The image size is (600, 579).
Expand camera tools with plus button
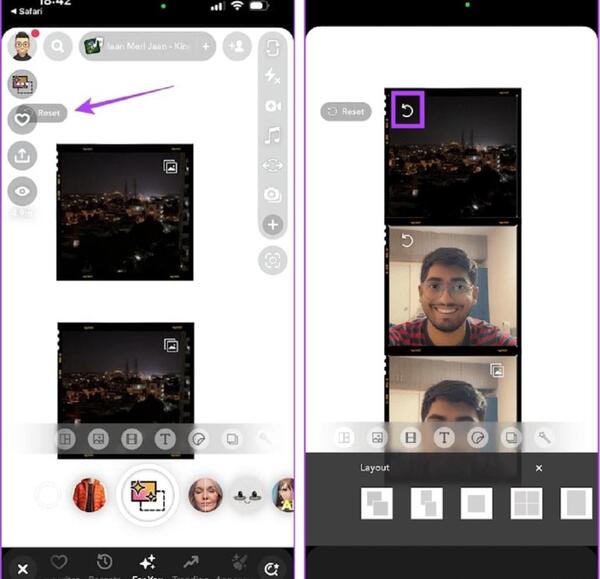tap(272, 224)
